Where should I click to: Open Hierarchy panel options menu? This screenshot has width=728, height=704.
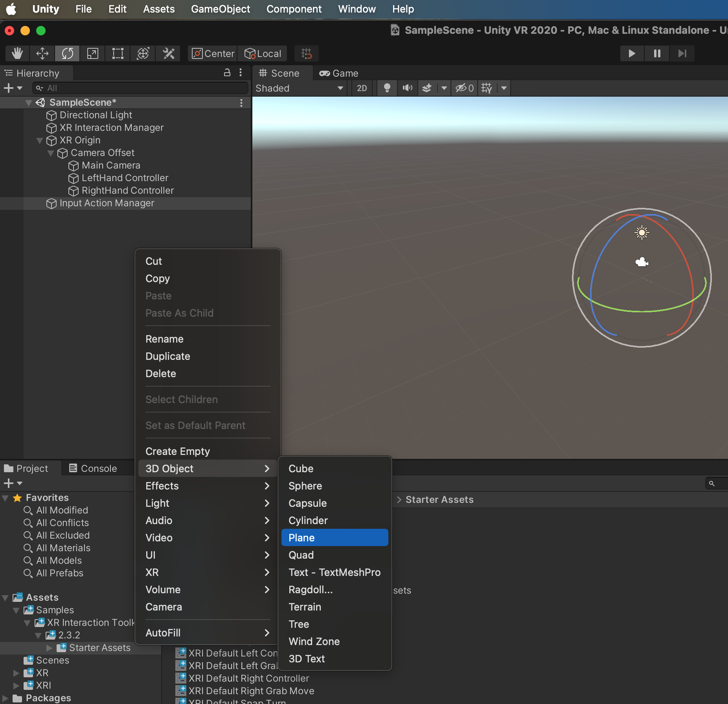coord(241,73)
